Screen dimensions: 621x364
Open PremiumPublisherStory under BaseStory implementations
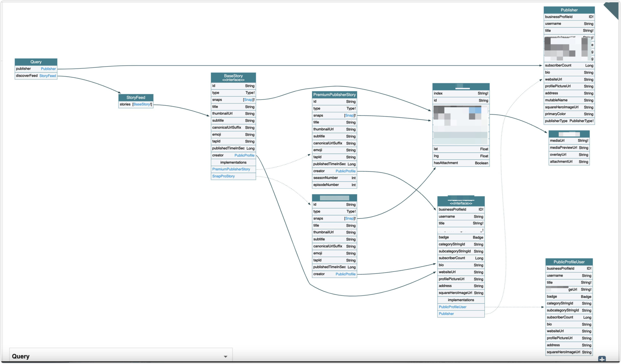231,169
